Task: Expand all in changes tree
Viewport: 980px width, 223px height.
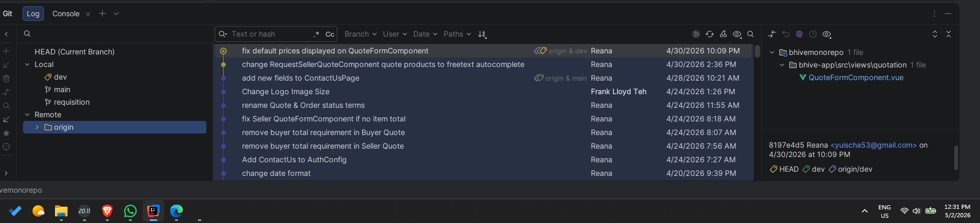Action: tap(935, 34)
